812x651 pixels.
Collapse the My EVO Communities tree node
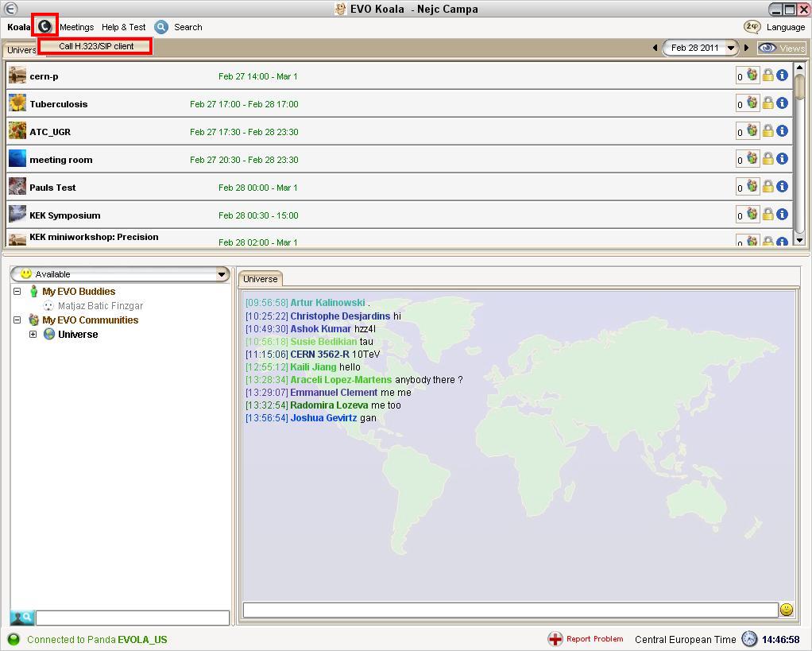[17, 320]
